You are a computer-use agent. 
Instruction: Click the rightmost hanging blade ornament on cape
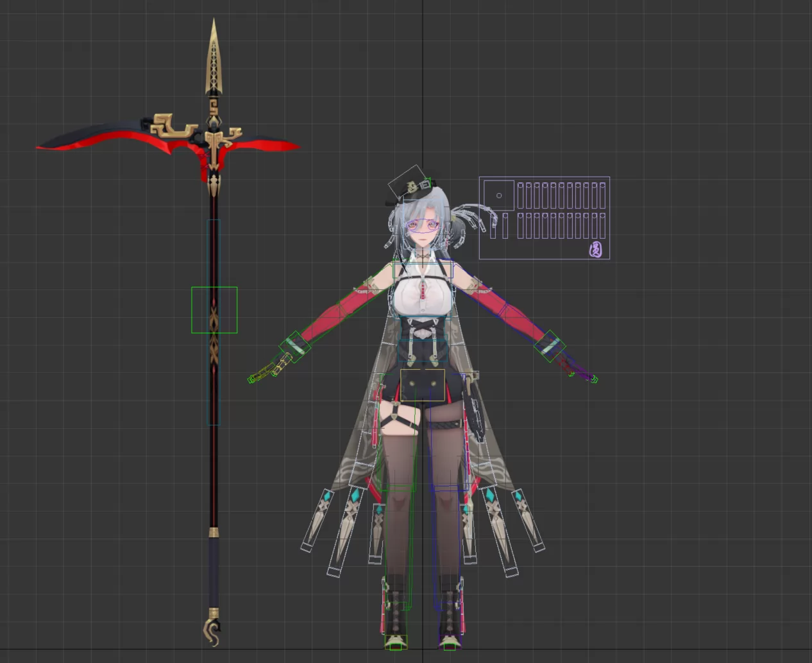point(528,521)
